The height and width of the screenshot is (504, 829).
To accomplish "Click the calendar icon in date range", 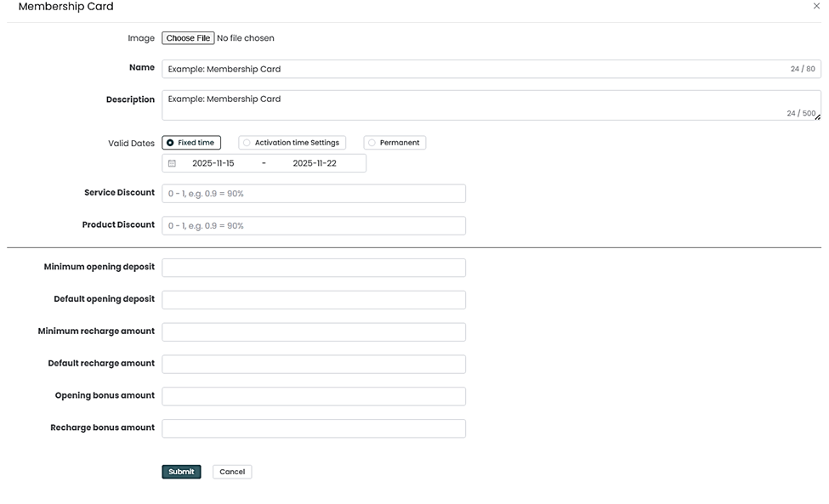I will point(172,163).
